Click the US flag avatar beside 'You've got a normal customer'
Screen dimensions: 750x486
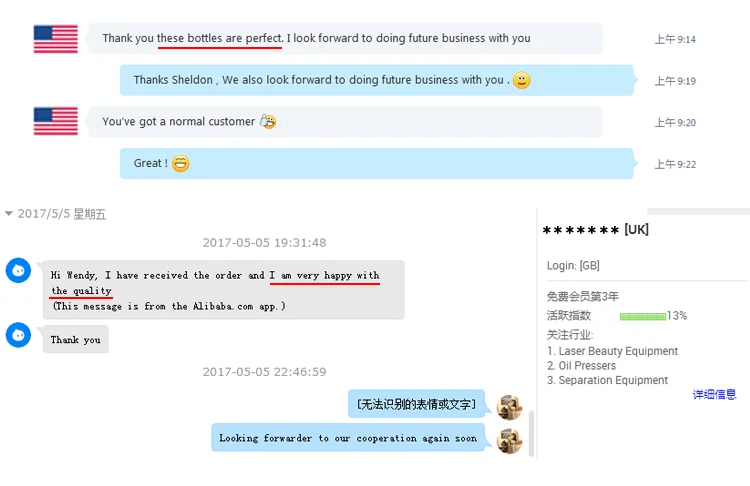[55, 121]
